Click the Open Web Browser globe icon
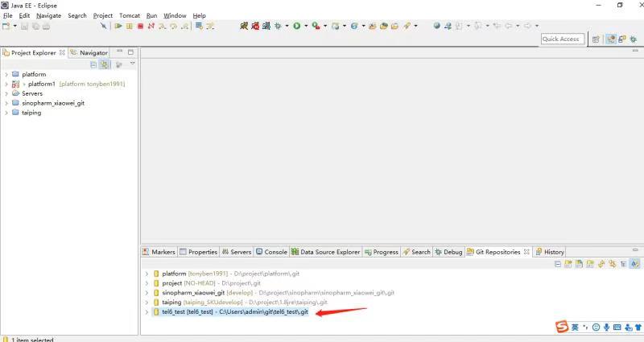Screen dimensions: 644x342 (x=436, y=26)
